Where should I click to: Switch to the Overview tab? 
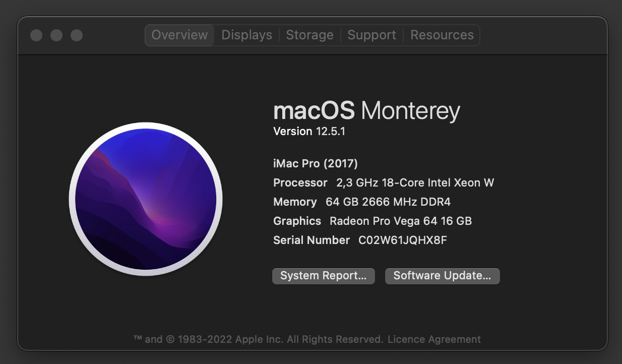tap(179, 35)
